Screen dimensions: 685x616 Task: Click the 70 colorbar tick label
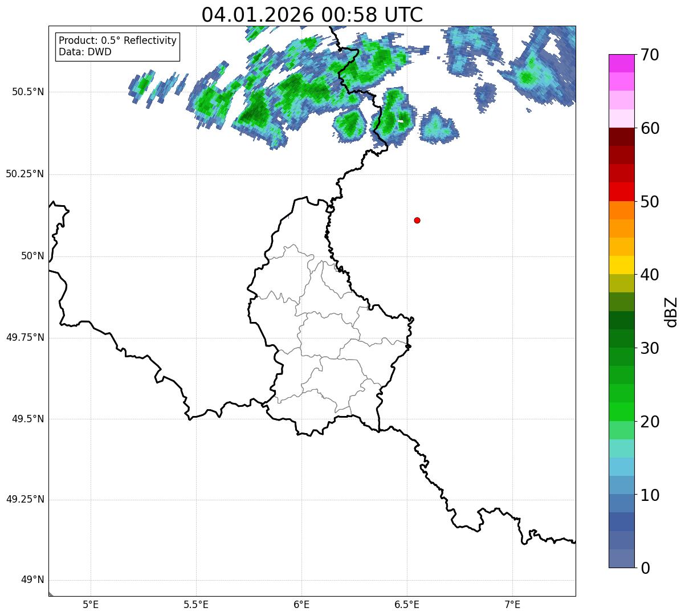[650, 55]
